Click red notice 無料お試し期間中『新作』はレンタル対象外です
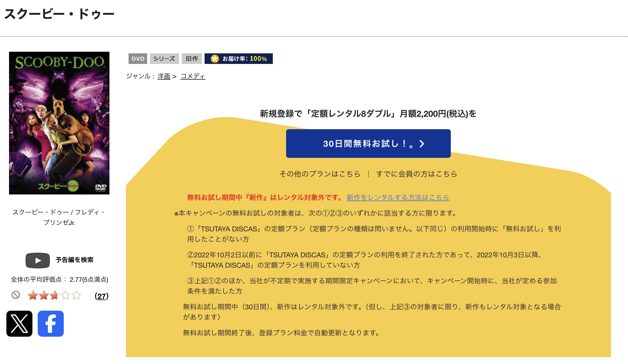Viewport: 628px width, 364px height. click(265, 197)
